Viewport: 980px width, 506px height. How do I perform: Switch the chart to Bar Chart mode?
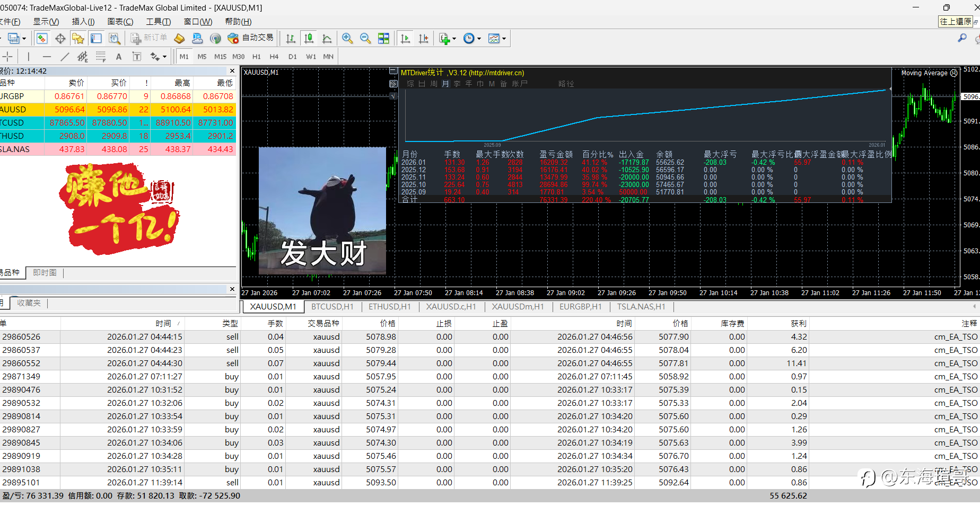click(291, 38)
